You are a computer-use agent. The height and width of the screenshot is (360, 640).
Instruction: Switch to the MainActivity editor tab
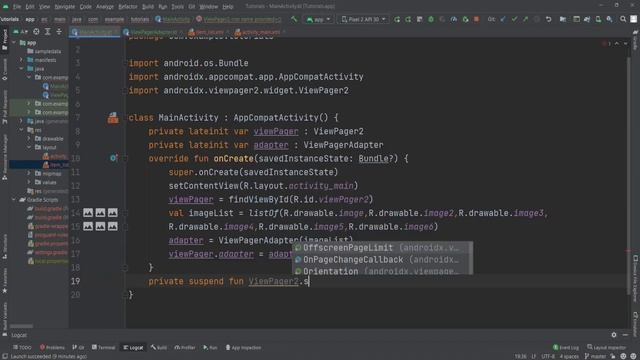[x=94, y=32]
